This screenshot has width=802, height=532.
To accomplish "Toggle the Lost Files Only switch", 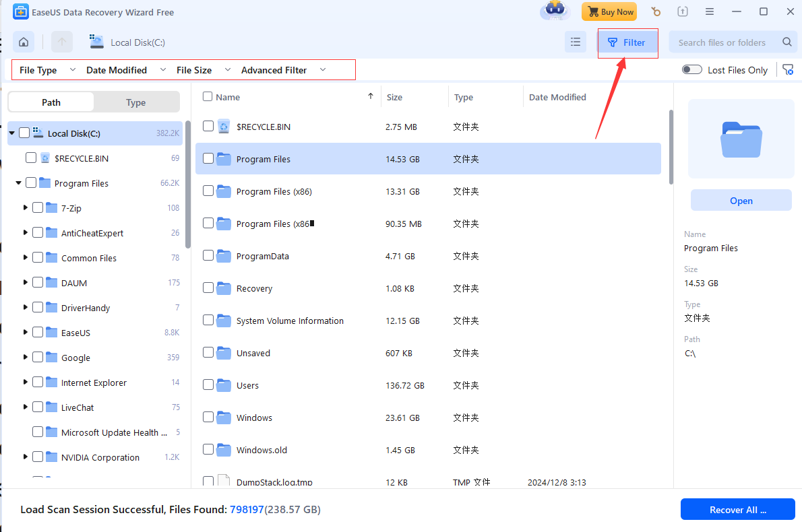I will [x=692, y=69].
